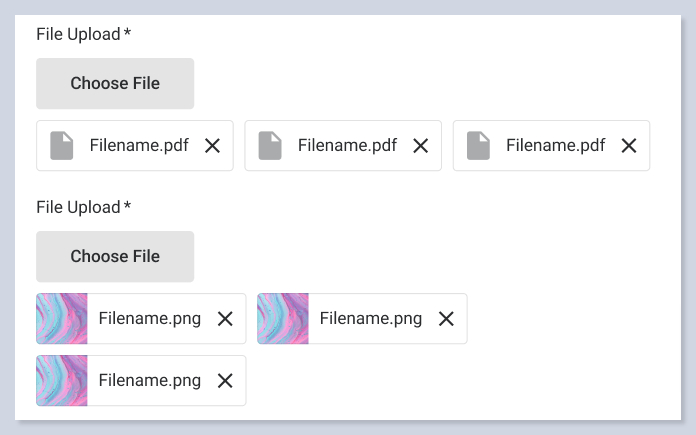This screenshot has width=696, height=435.
Task: Delete the second top-row Filename.png using its X
Action: (446, 319)
